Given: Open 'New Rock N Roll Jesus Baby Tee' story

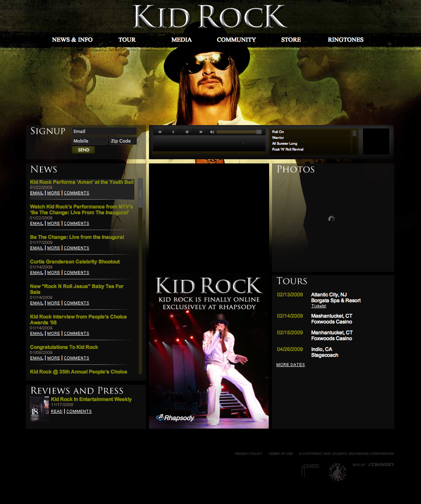Looking at the screenshot, I should pyautogui.click(x=77, y=289).
